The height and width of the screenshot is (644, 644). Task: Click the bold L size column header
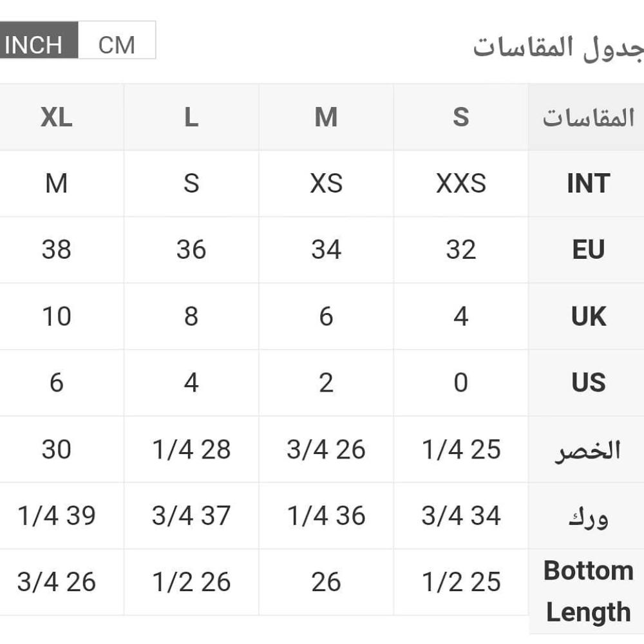coord(191,118)
